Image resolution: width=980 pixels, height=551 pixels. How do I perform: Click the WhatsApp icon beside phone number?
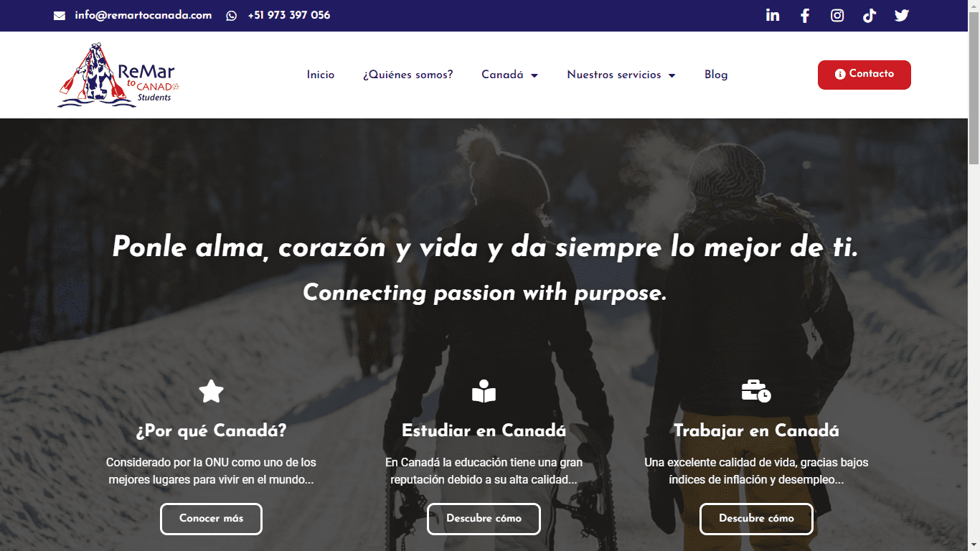coord(231,16)
